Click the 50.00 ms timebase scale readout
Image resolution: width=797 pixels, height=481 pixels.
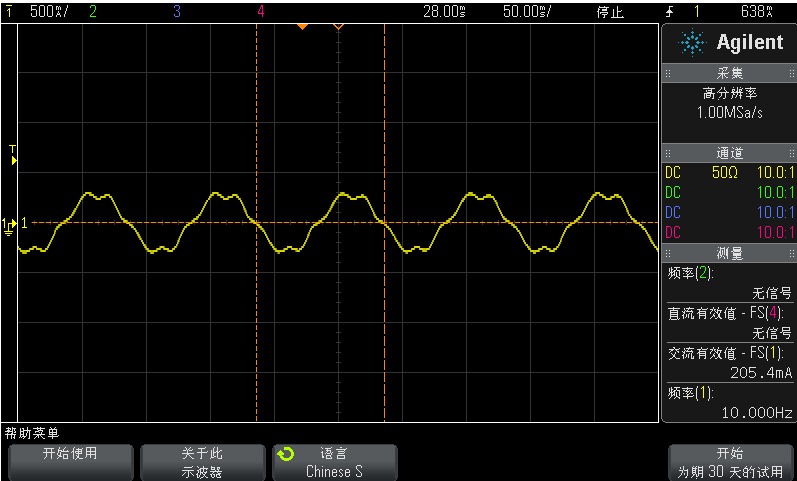click(527, 12)
